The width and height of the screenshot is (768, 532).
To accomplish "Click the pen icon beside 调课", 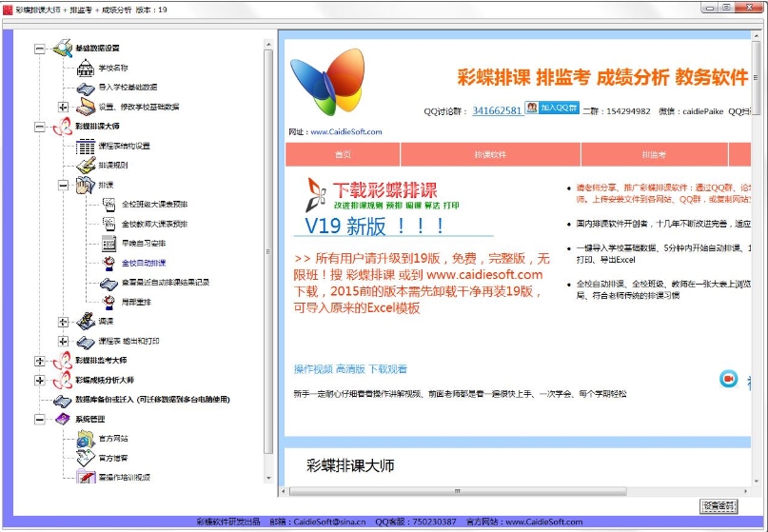I will coord(86,322).
